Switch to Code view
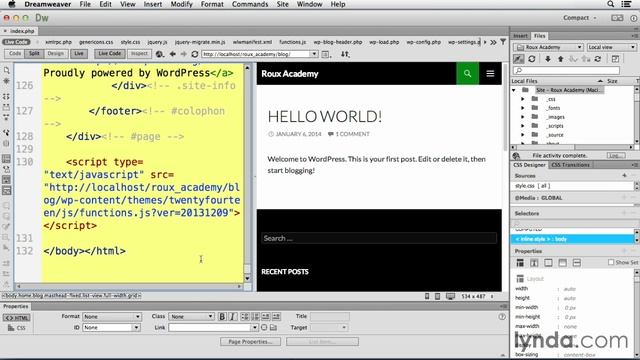 coord(15,53)
